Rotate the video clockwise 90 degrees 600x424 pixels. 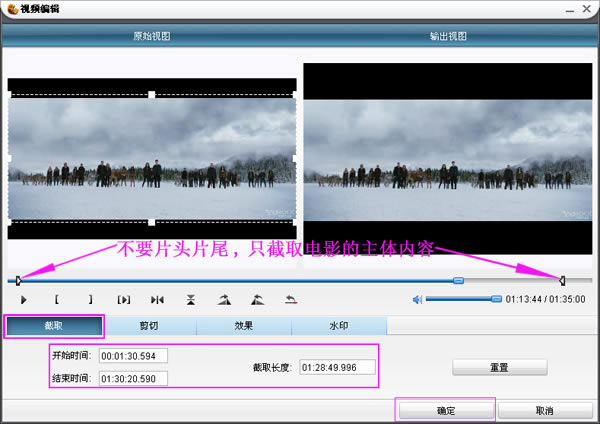[x=224, y=300]
